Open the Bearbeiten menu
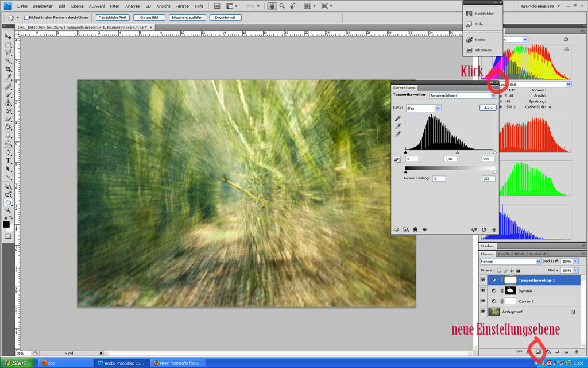The image size is (588, 368). (42, 6)
